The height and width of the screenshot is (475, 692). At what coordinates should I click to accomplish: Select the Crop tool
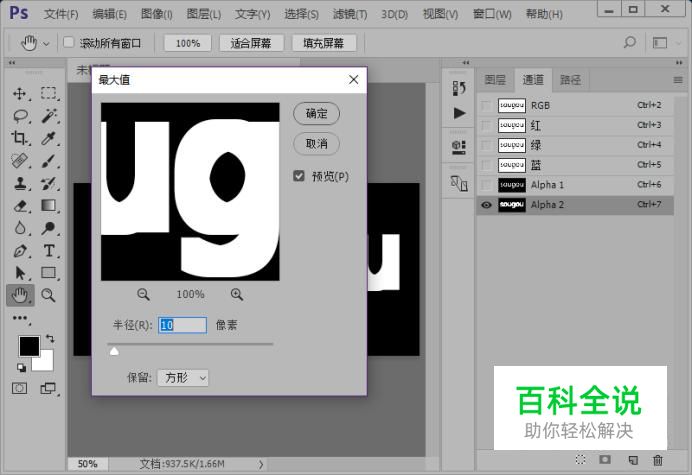[20, 138]
